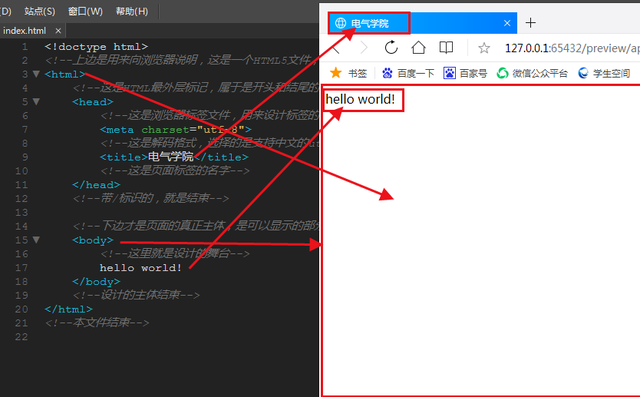Go back in the browser
The image size is (640, 397).
[x=336, y=48]
